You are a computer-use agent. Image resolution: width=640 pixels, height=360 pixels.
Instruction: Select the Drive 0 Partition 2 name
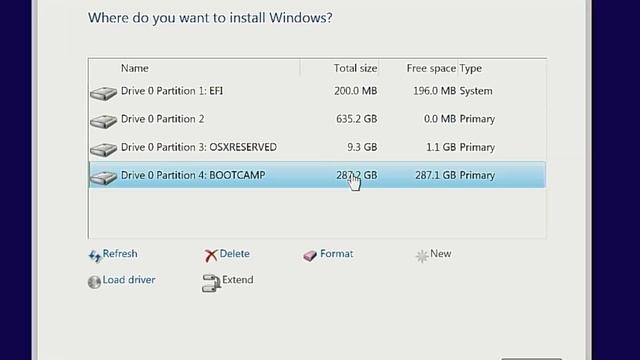pyautogui.click(x=162, y=119)
